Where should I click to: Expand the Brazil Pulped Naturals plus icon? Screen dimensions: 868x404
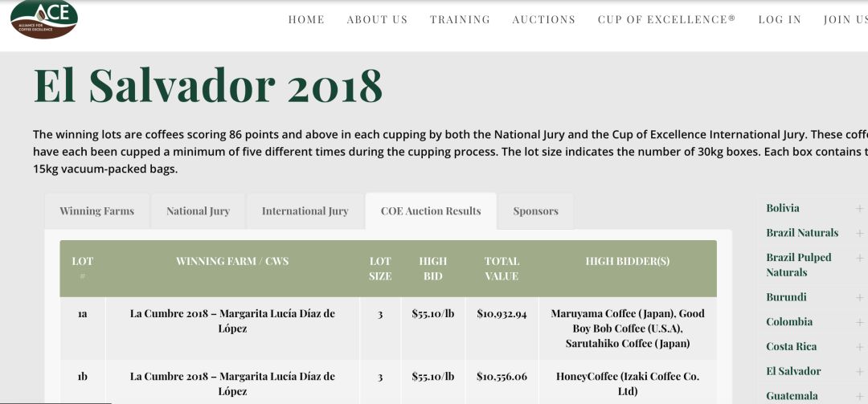[859, 258]
